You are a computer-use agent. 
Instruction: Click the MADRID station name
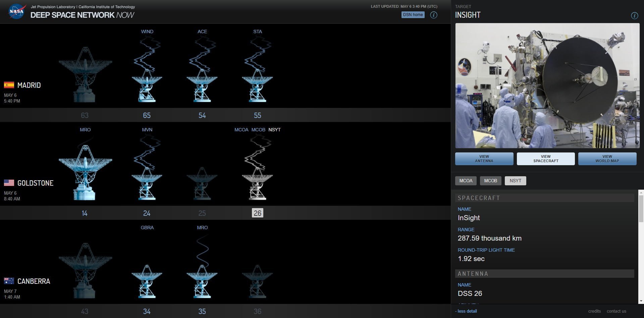(x=29, y=85)
